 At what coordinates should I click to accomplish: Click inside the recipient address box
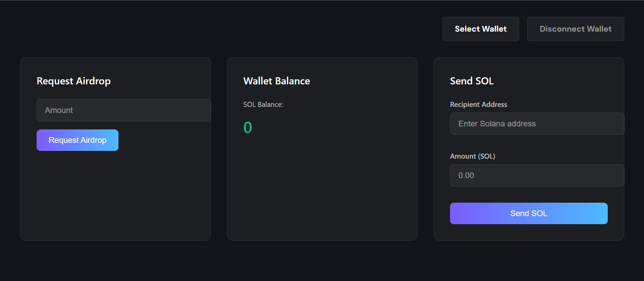[536, 124]
